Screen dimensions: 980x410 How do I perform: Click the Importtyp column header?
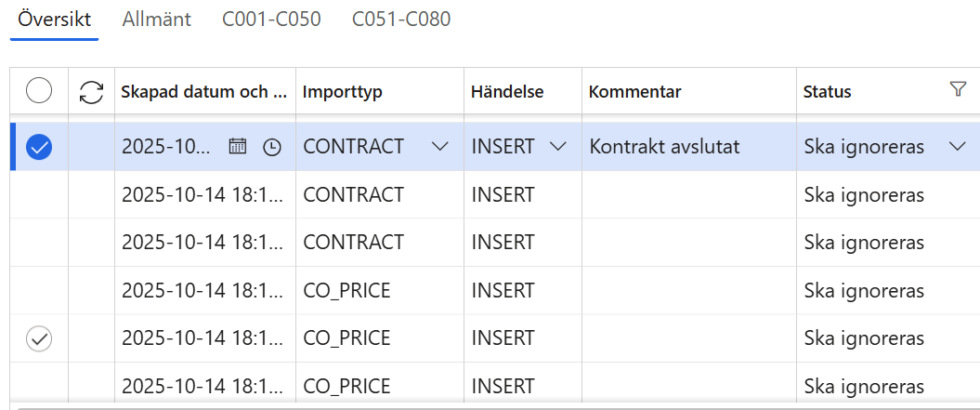point(343,92)
